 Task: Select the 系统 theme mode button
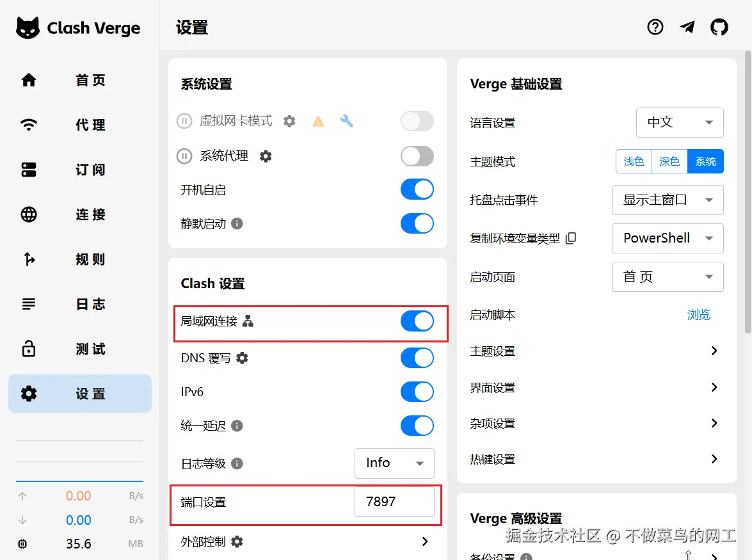pyautogui.click(x=705, y=161)
